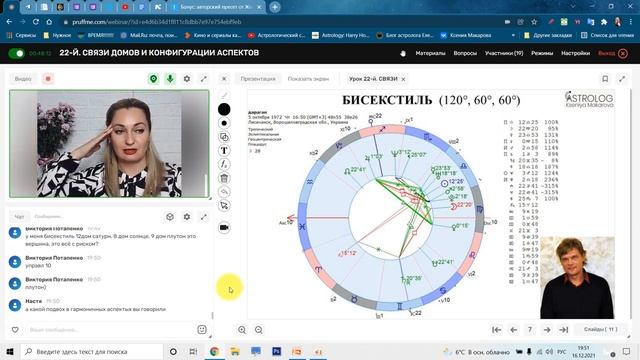Open the Вопросы menu
This screenshot has height=360, width=640.
pos(465,53)
